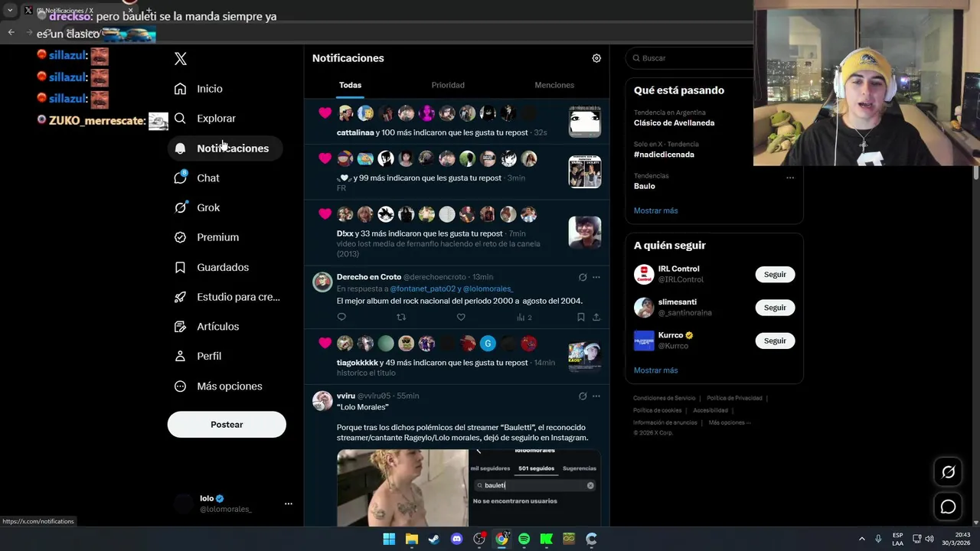Open the Perfil person icon
The image size is (980, 551).
[180, 357]
